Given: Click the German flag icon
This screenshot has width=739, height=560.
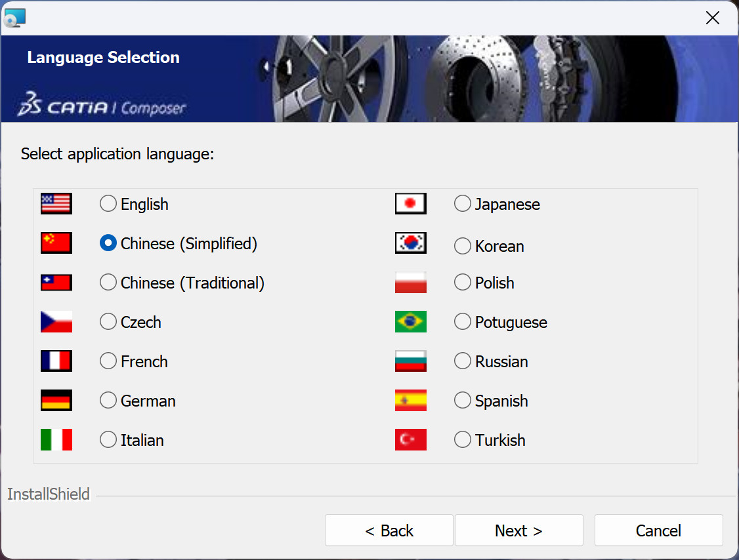Looking at the screenshot, I should tap(56, 401).
